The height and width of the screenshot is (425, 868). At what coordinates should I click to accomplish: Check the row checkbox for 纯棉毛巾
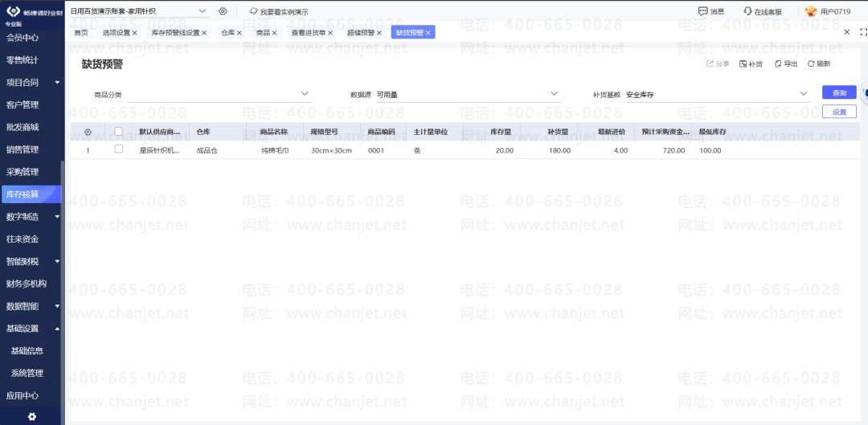click(x=118, y=149)
